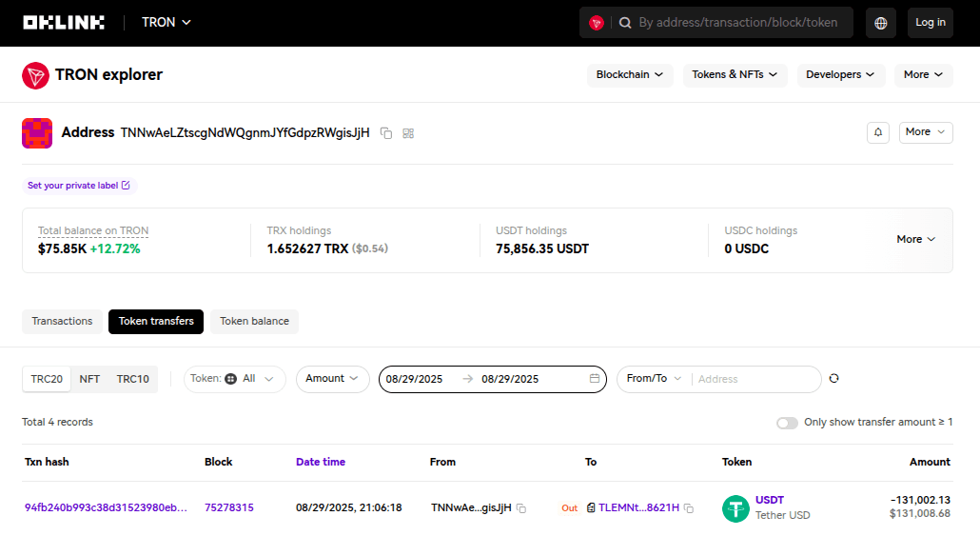Click the Log in button
The image size is (980, 536).
point(930,23)
